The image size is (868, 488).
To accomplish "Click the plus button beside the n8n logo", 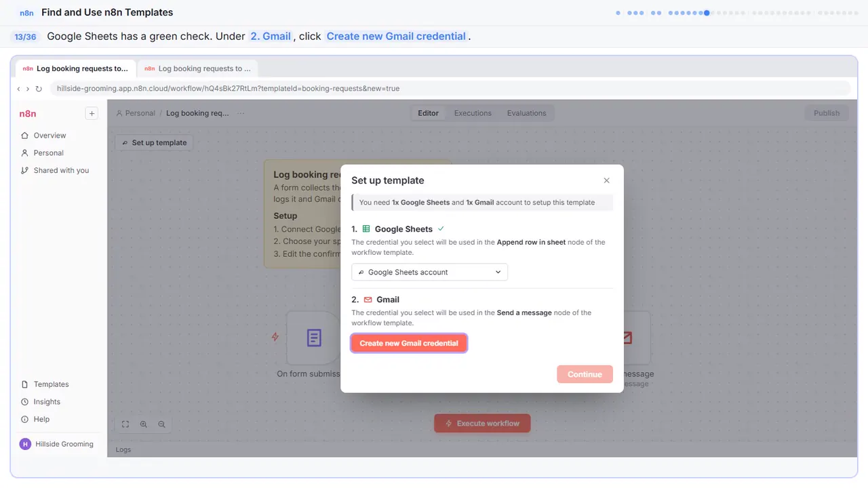I will 92,113.
